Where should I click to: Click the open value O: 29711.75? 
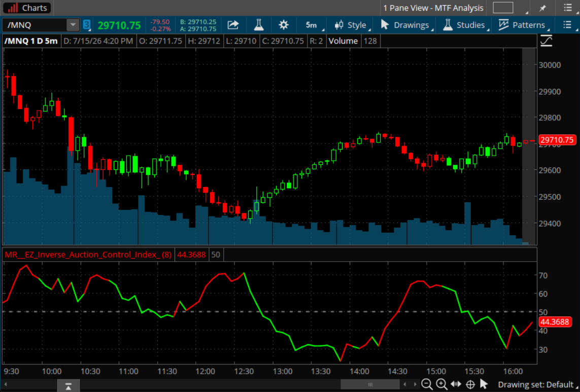tap(160, 41)
